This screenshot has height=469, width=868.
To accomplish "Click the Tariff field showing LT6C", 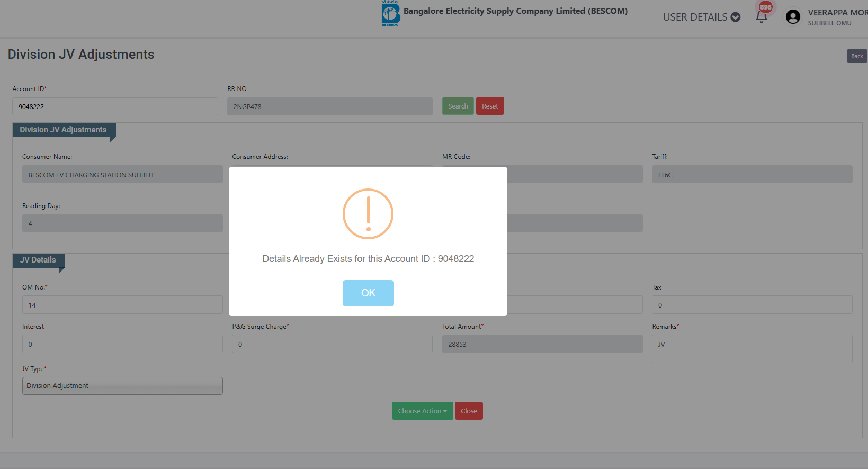I will click(752, 174).
